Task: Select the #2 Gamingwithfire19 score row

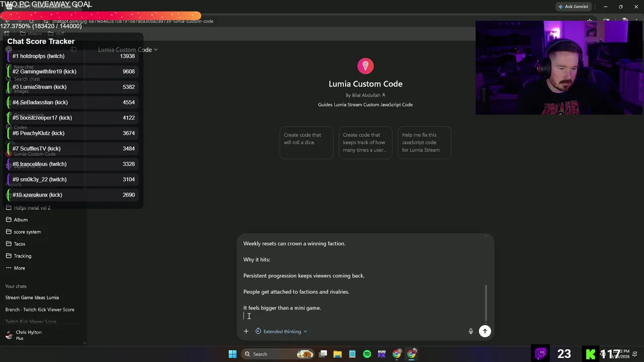Action: (x=73, y=71)
